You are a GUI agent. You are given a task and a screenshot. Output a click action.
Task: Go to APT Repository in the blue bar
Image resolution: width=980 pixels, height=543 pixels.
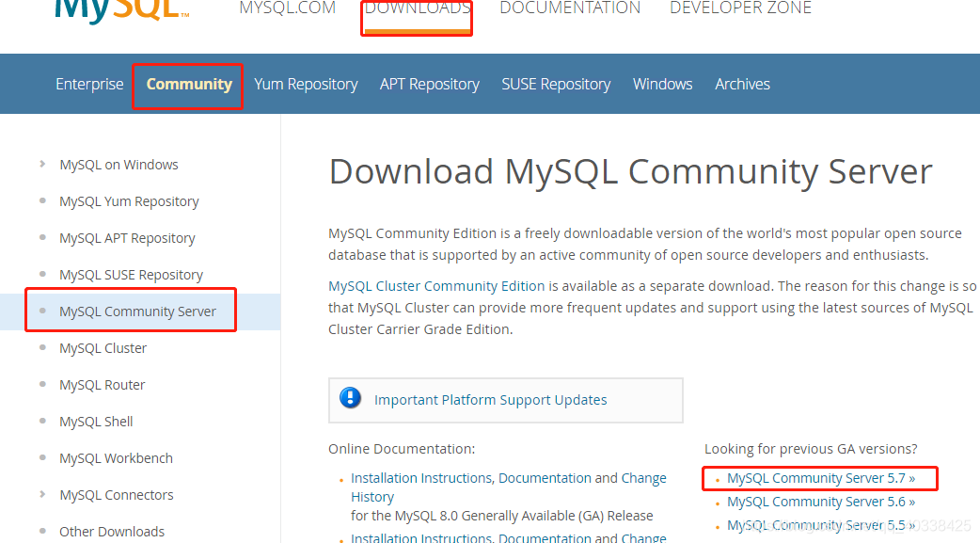click(x=430, y=85)
